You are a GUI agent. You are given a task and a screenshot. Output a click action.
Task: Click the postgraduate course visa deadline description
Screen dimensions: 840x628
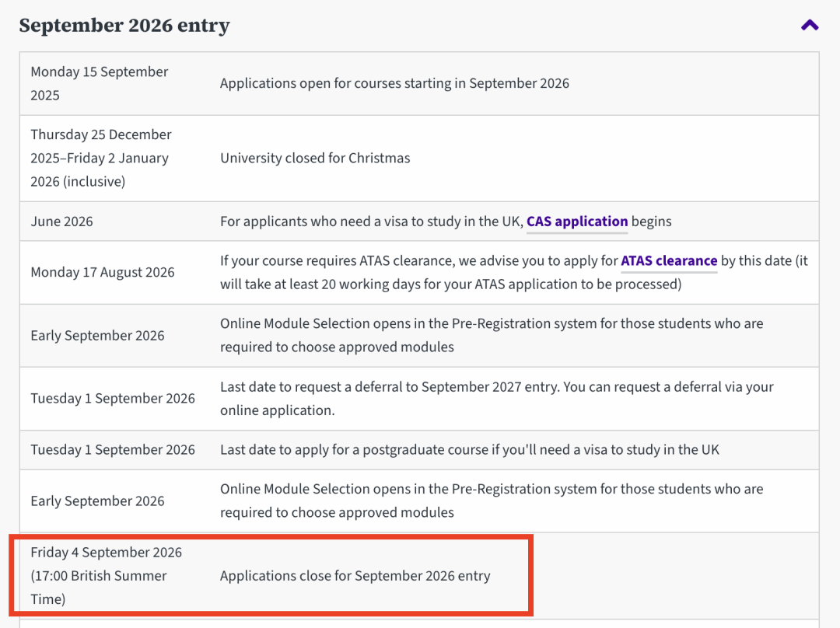(470, 449)
